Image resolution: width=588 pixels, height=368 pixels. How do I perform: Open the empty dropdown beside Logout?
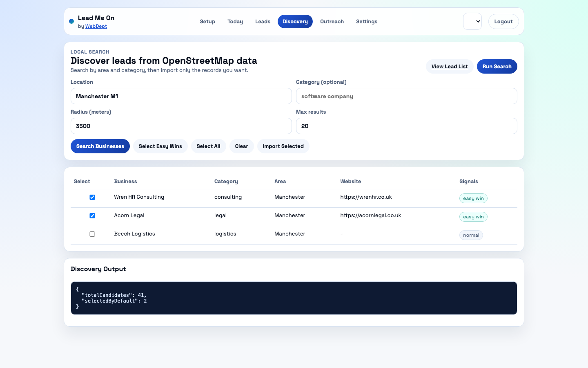472,22
